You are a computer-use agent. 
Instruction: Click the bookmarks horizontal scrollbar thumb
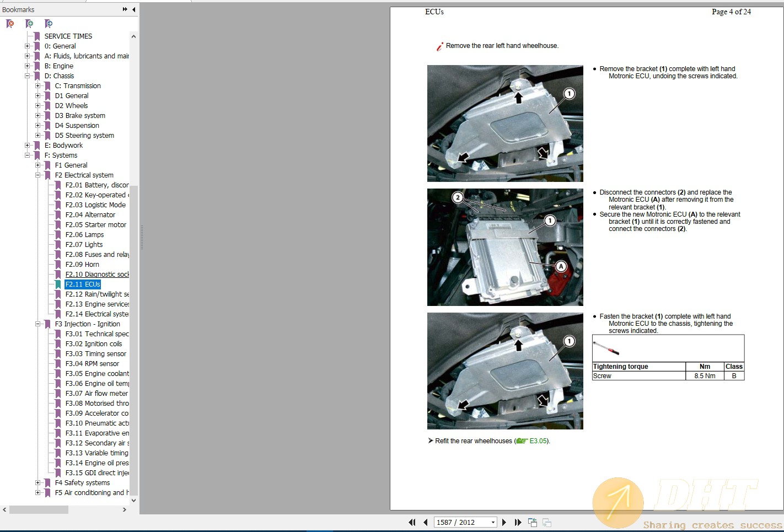pos(39,510)
